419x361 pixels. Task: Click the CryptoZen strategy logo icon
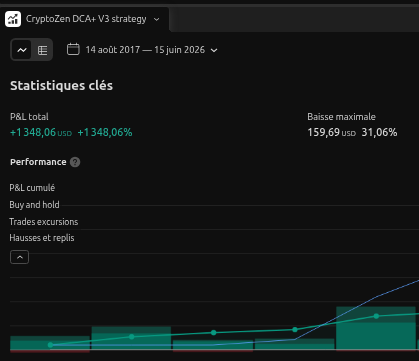coord(13,19)
